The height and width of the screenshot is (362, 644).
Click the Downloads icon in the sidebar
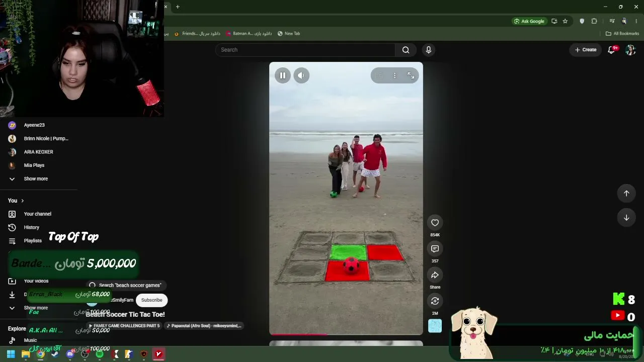pos(12,295)
